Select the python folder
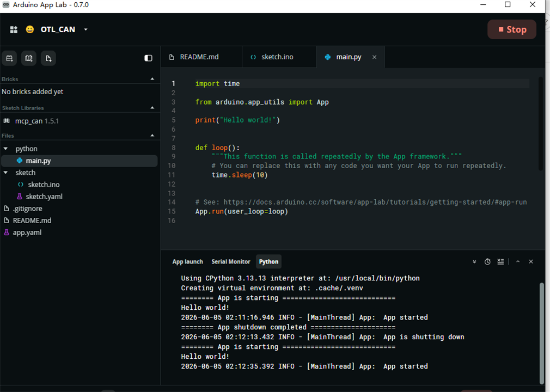The image size is (550, 392). coord(26,149)
